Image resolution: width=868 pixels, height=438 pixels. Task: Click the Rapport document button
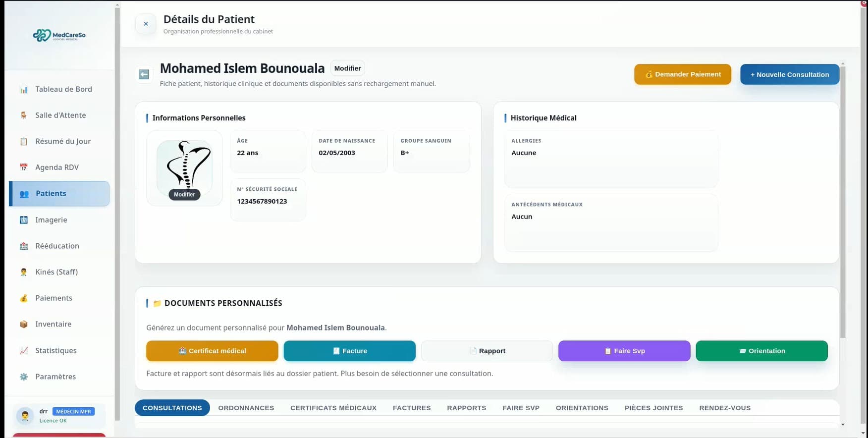tap(487, 351)
